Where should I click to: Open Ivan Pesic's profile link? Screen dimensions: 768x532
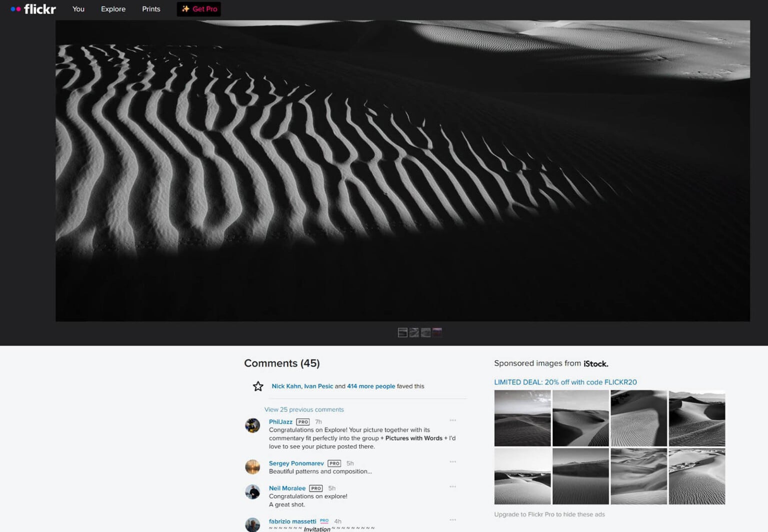(318, 386)
